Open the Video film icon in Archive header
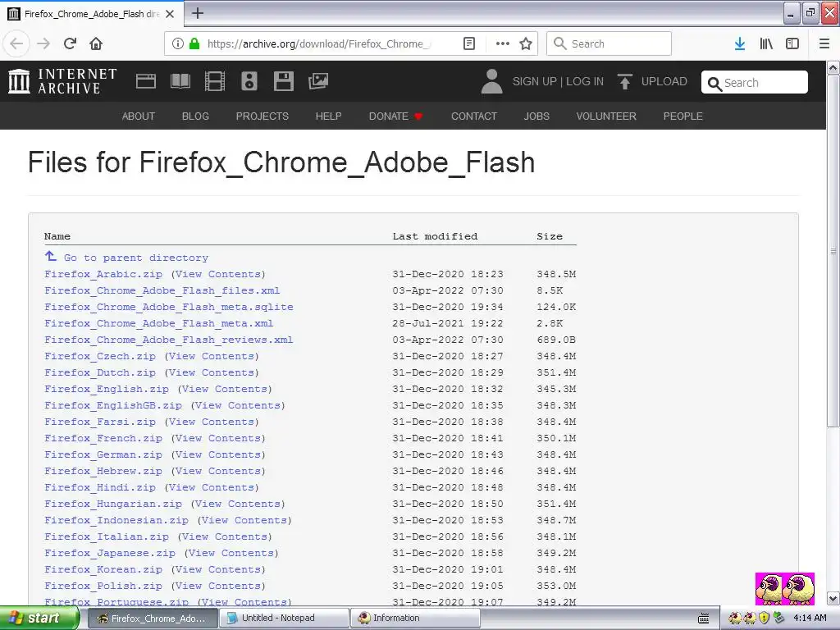 coord(215,81)
